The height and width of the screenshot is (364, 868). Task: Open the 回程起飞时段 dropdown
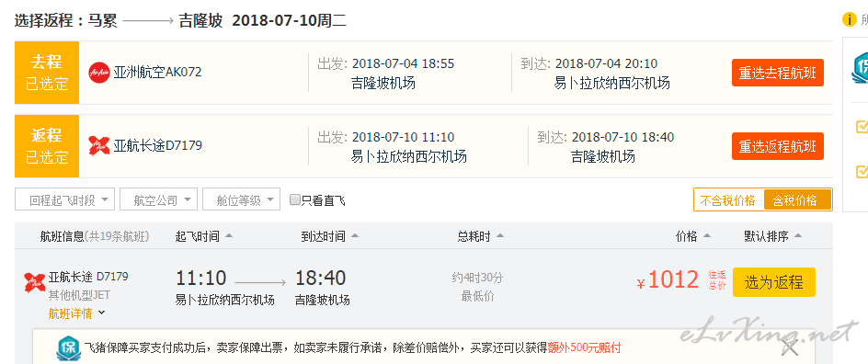[64, 199]
